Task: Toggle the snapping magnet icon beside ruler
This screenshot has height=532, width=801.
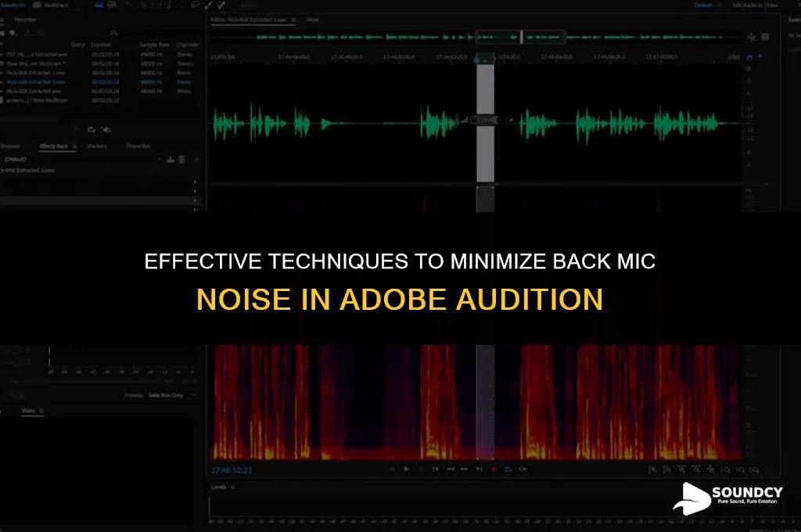Action: [x=749, y=58]
